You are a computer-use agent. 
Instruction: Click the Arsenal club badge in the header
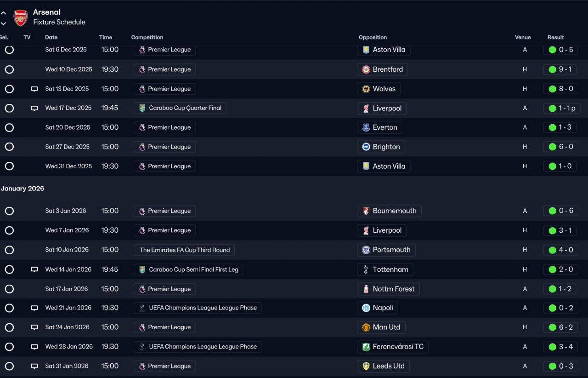point(21,17)
